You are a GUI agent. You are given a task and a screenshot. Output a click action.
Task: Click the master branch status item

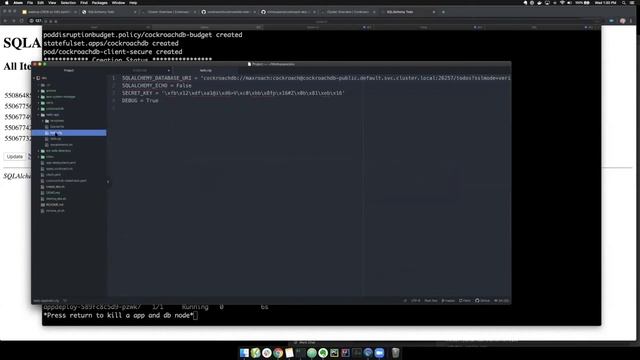[x=448, y=301]
